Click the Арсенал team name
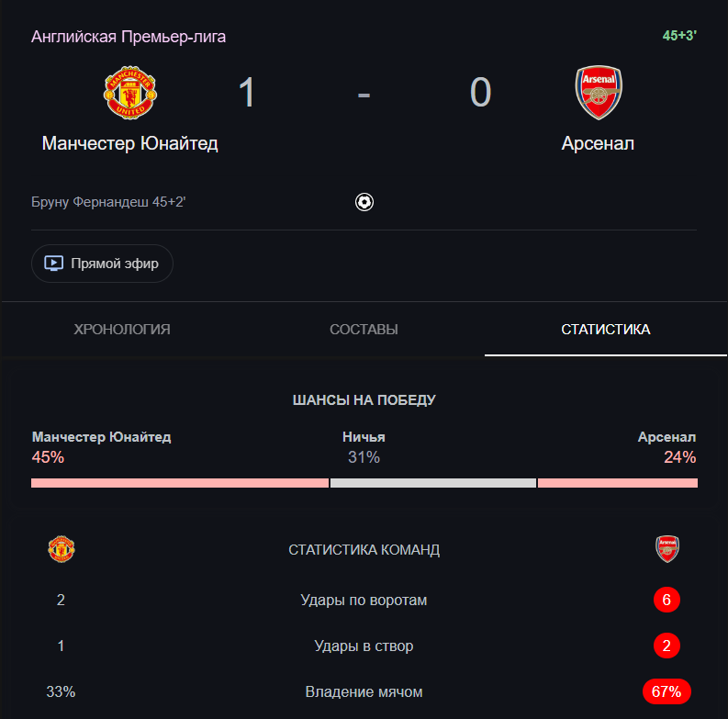728x719 pixels. coord(598,144)
